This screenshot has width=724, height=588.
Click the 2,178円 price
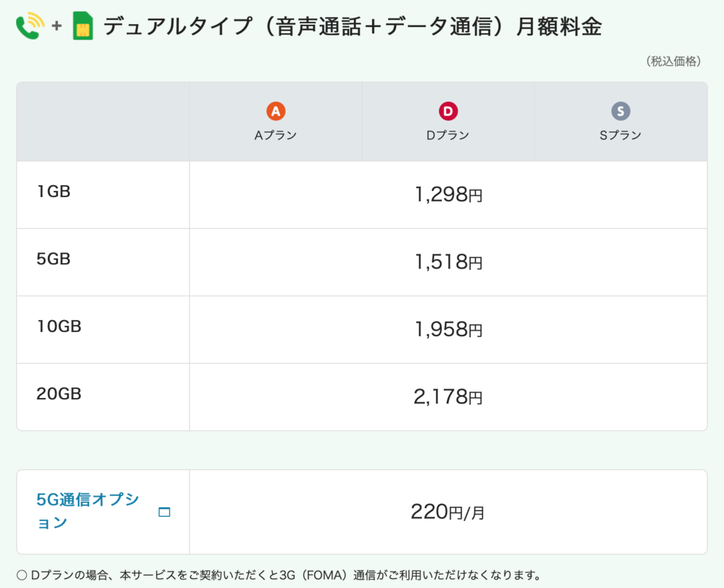pos(448,396)
